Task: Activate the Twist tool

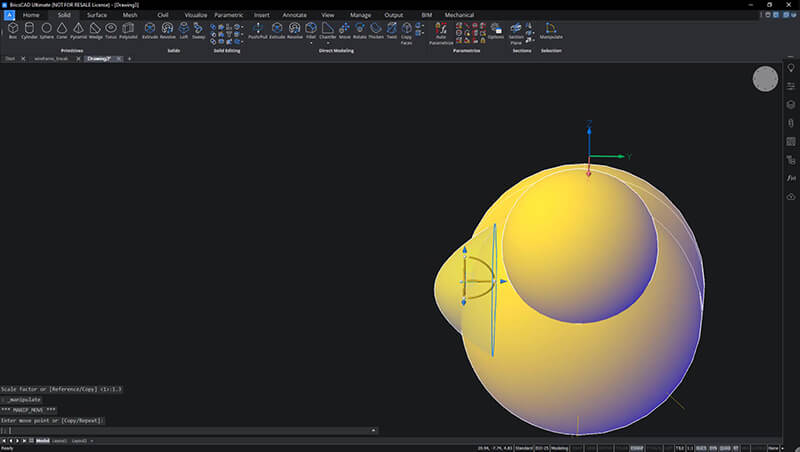Action: point(391,30)
